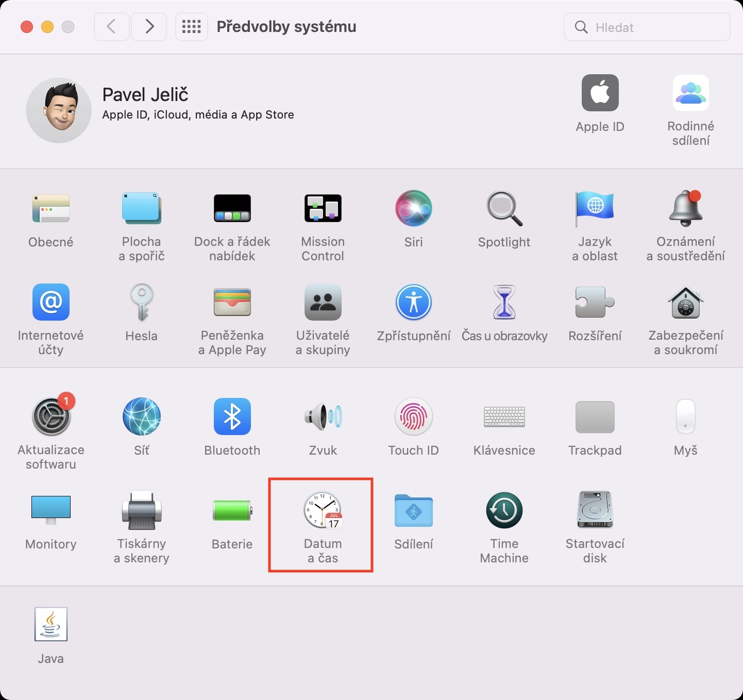The height and width of the screenshot is (700, 743).
Task: Open the Obecné preferences pane
Action: click(51, 209)
